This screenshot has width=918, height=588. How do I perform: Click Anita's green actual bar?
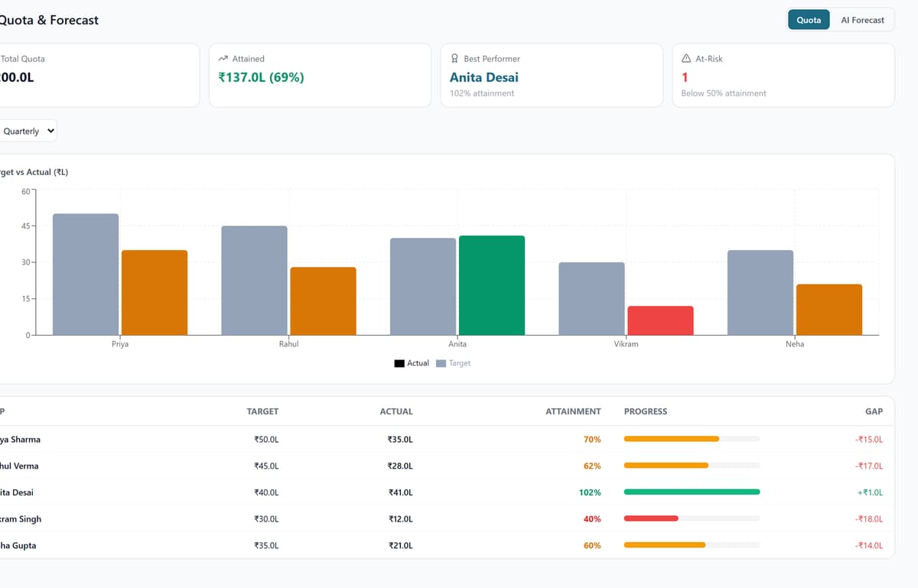[492, 285]
